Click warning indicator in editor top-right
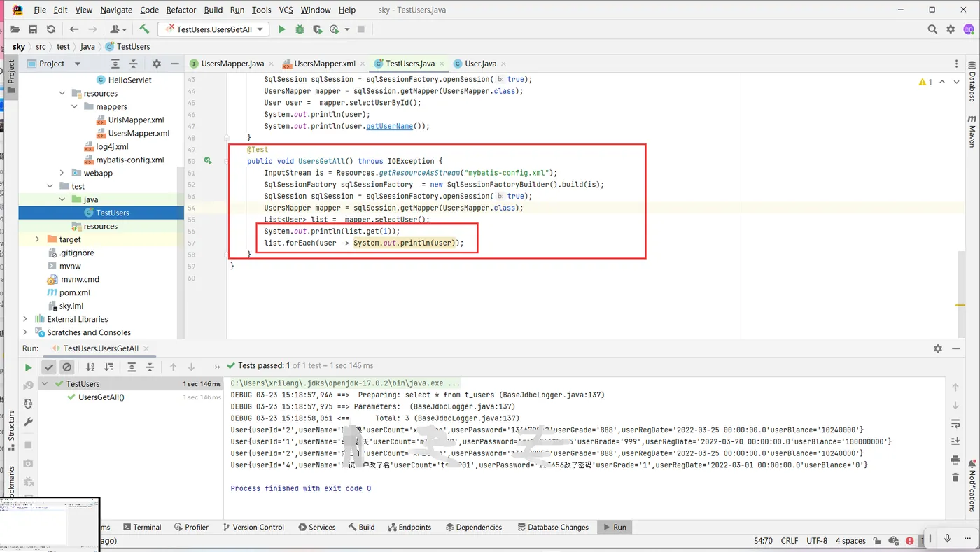 click(x=926, y=82)
